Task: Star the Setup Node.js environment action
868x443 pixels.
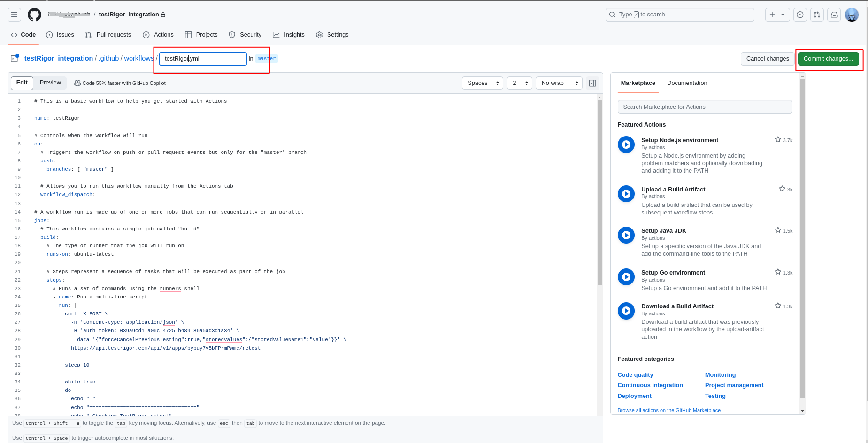Action: (778, 140)
